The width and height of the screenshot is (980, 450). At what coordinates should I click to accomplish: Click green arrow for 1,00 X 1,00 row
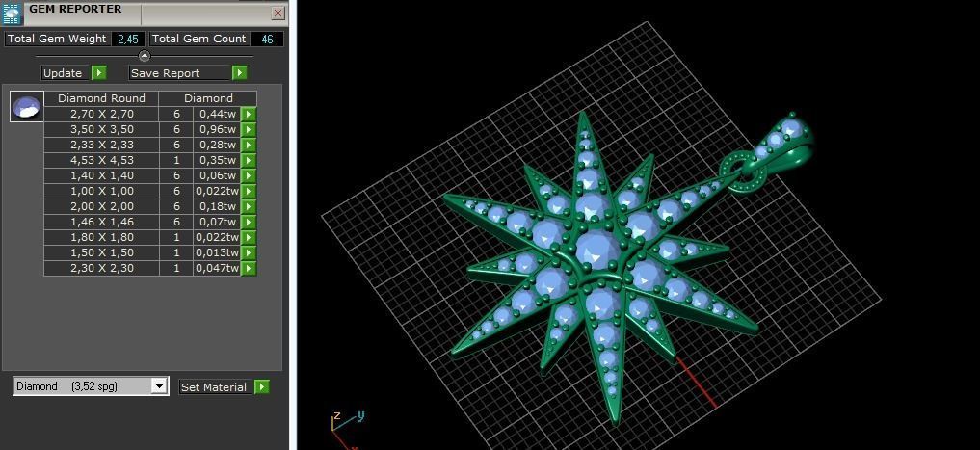tap(249, 191)
